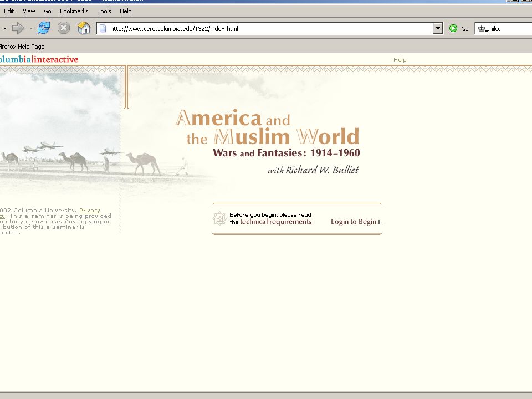Click the Forward navigation arrow
This screenshot has height=399, width=532.
click(x=18, y=28)
